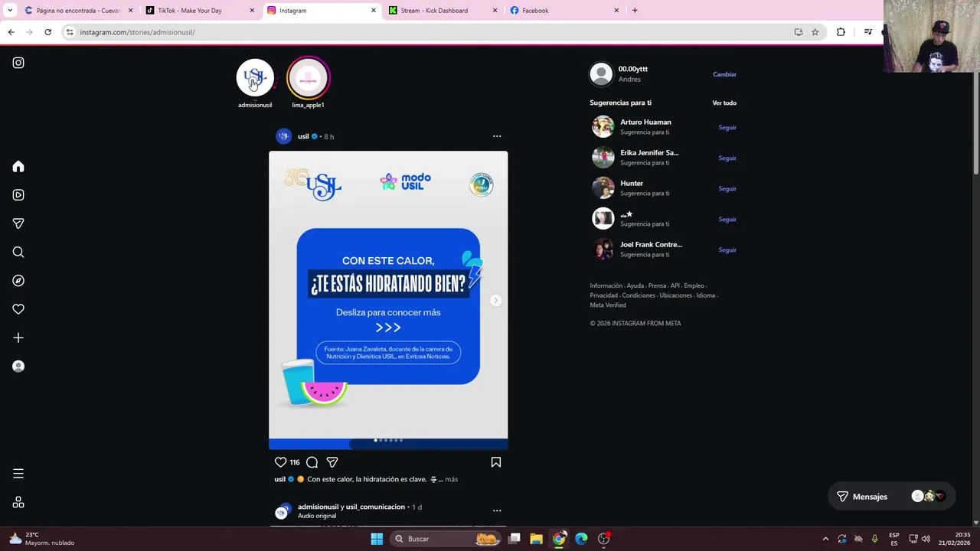Open admisionusil post author link
The width and height of the screenshot is (980, 551).
click(x=318, y=507)
